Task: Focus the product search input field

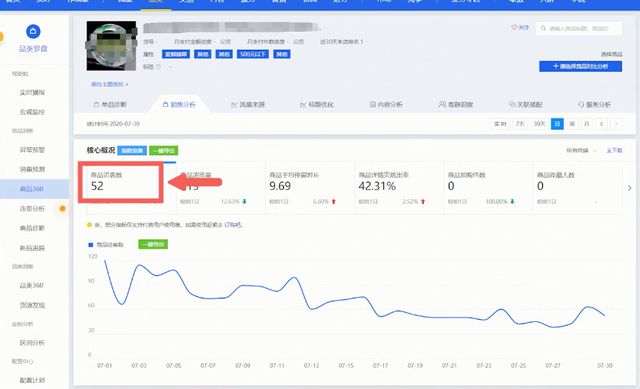Action: click(x=579, y=29)
